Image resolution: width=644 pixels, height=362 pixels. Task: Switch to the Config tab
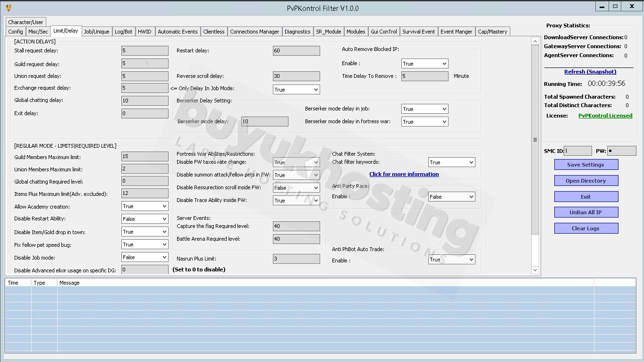16,32
